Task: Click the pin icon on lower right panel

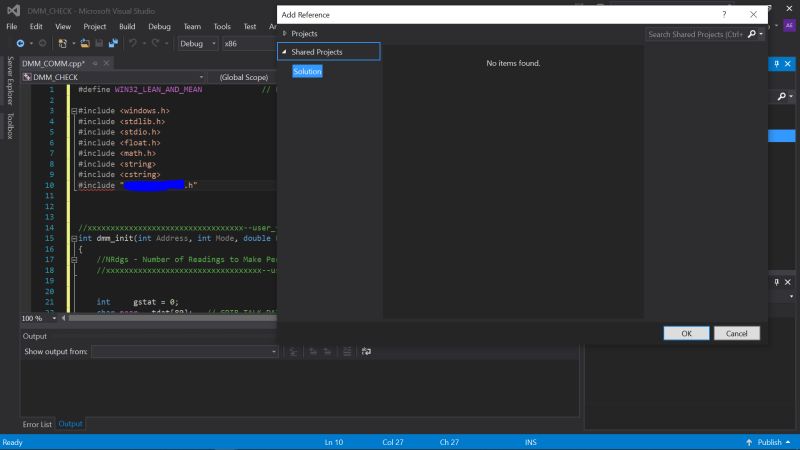Action: tap(777, 282)
